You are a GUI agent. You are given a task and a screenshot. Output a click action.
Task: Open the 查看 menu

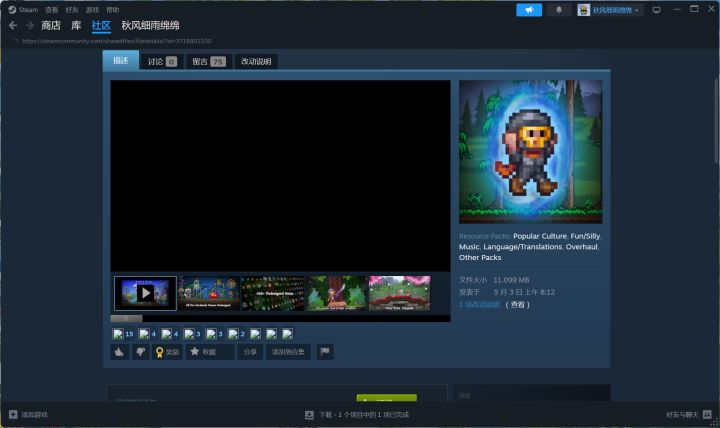tap(51, 10)
